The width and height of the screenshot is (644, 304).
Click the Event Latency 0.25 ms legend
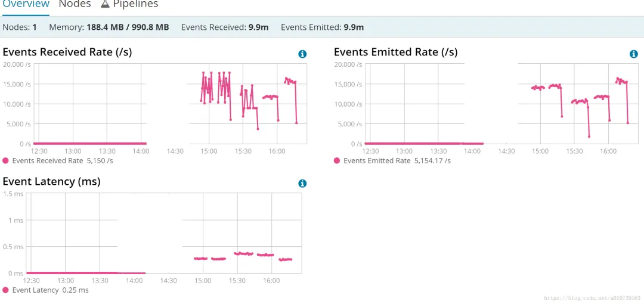click(51, 290)
